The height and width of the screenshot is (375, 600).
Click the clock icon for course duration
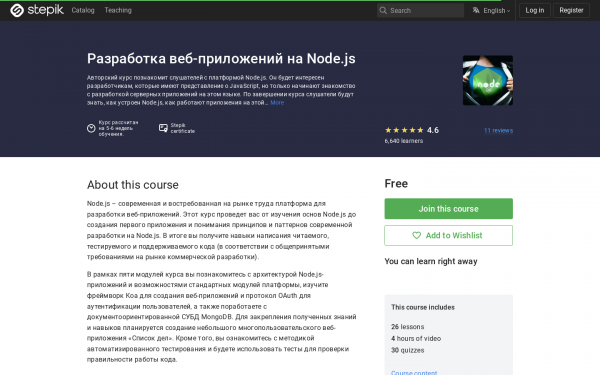pos(91,128)
